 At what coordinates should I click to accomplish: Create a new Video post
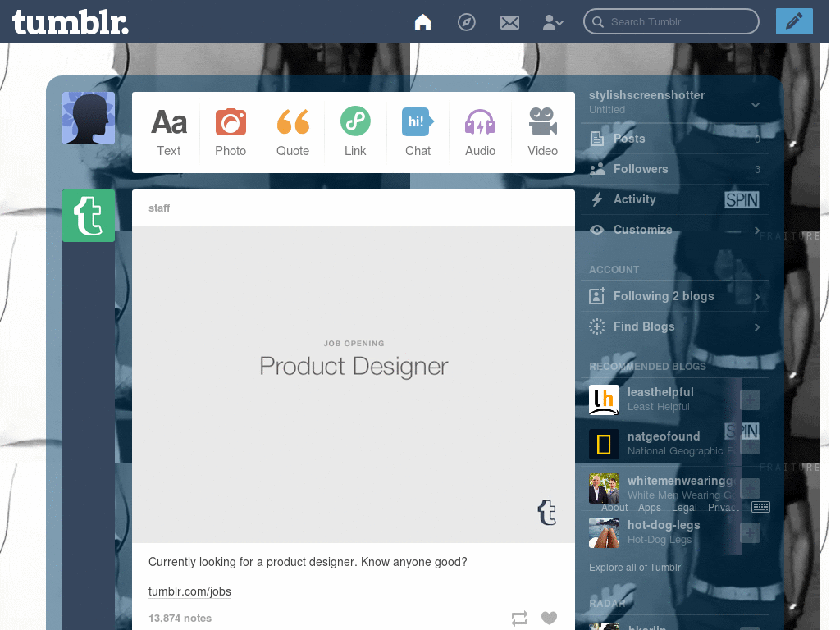(x=543, y=132)
